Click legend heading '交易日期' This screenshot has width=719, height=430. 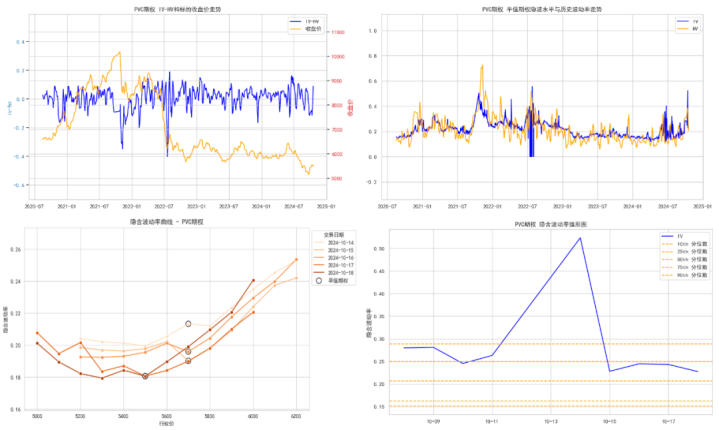point(333,235)
